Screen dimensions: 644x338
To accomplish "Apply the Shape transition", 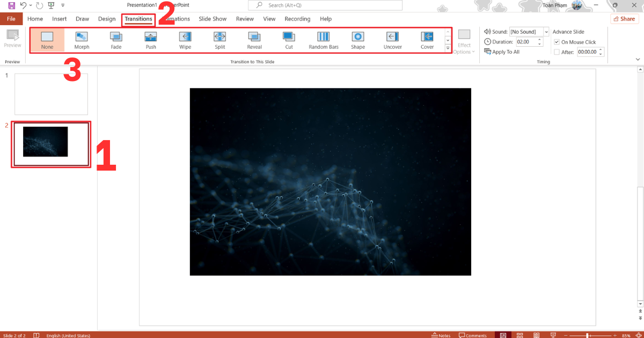I will [x=357, y=40].
